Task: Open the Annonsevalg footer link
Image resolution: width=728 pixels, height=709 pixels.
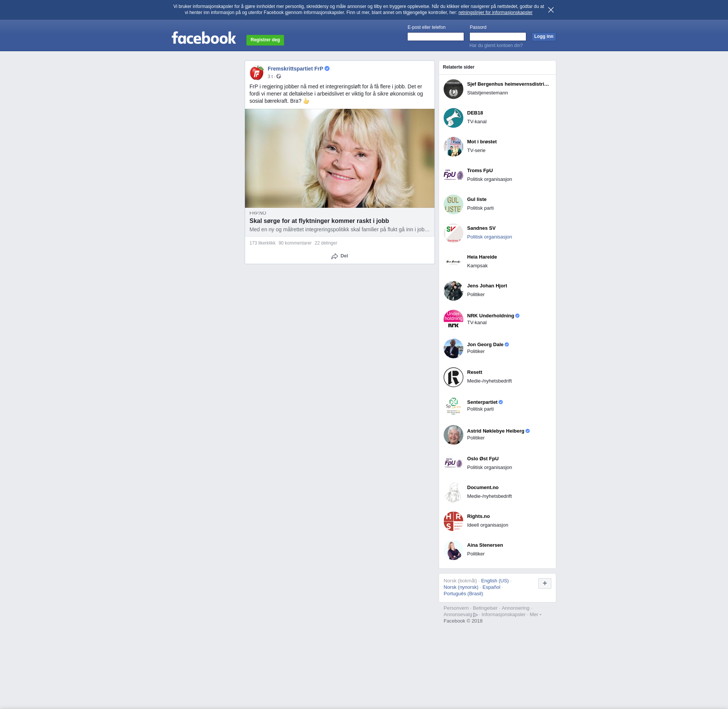Action: pos(460,615)
